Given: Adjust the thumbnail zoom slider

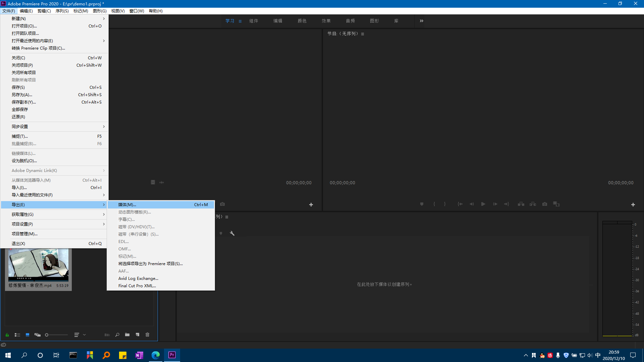Looking at the screenshot, I should pos(56,335).
